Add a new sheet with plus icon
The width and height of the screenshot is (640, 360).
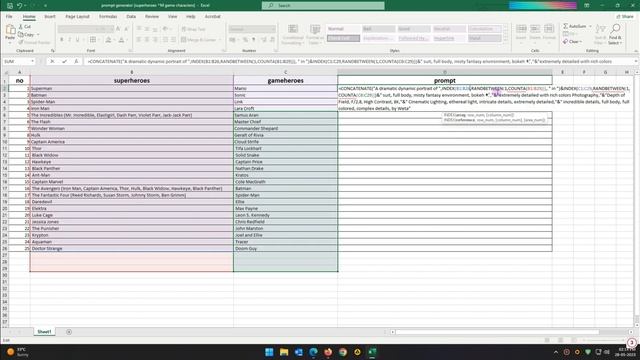pos(69,332)
